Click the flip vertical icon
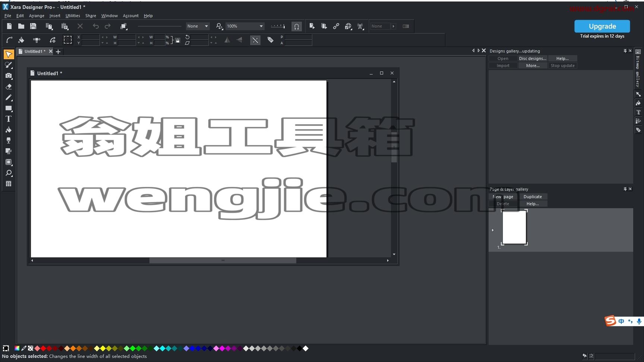This screenshot has width=644, height=362. pyautogui.click(x=239, y=40)
